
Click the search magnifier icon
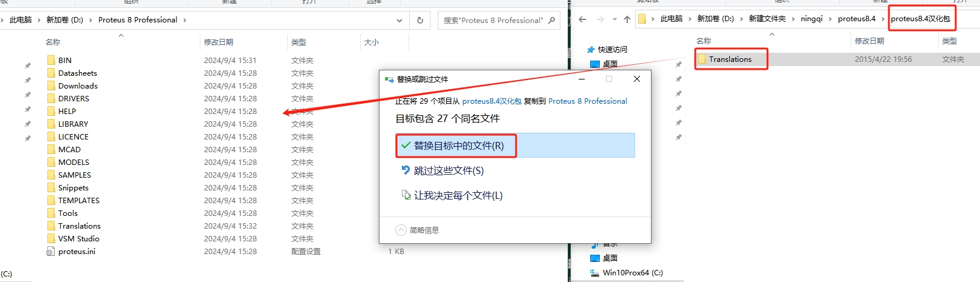[x=551, y=20]
